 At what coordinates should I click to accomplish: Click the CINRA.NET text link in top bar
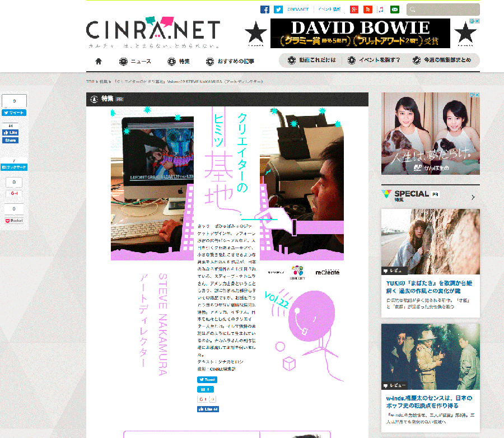click(298, 10)
